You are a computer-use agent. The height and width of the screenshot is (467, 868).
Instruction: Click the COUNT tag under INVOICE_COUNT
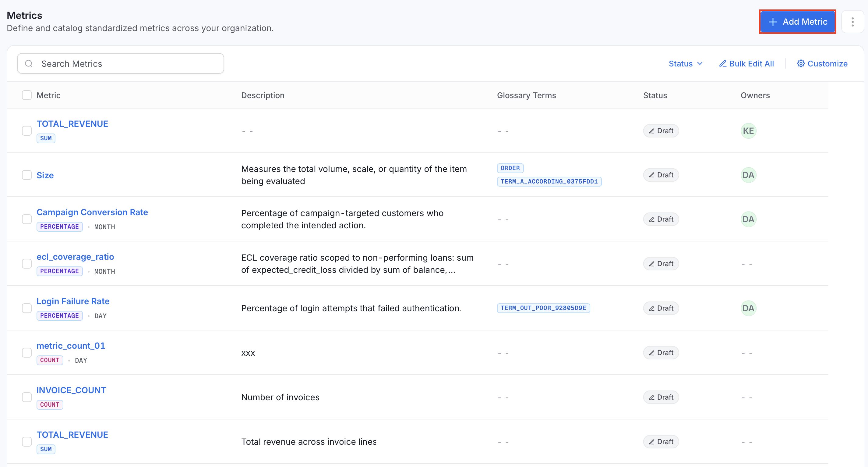[50, 405]
